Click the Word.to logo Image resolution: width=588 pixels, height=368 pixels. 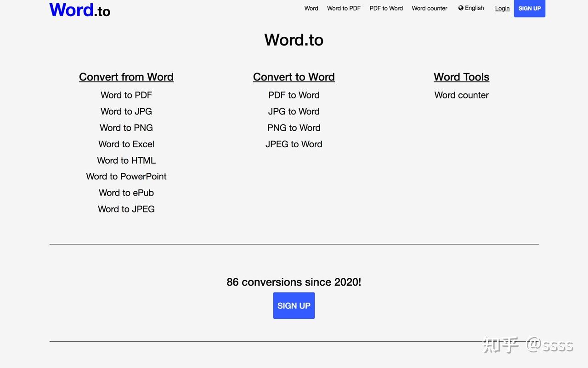80,10
